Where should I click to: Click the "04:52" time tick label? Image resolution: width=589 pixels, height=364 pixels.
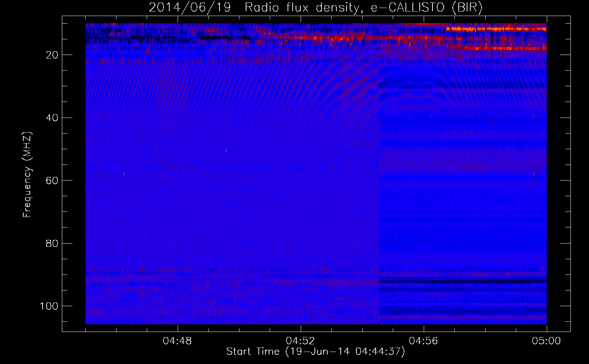pyautogui.click(x=300, y=341)
